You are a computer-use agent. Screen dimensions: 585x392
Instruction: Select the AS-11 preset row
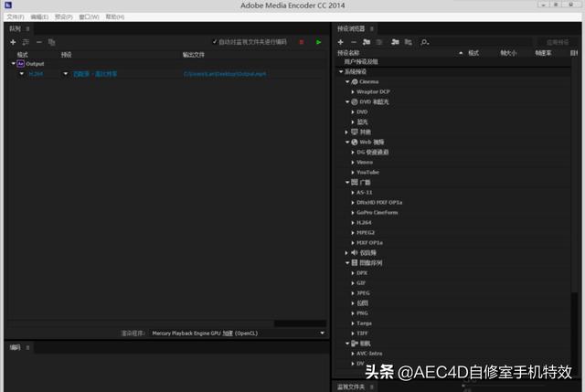364,192
